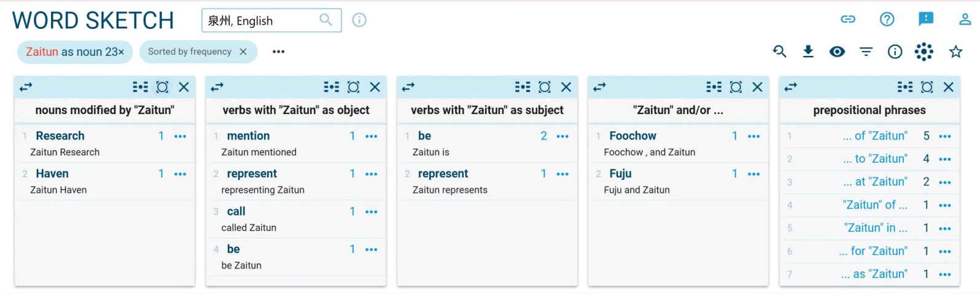Screen dimensions: 980x294
Task: Toggle view options eye icon
Action: pos(837,52)
